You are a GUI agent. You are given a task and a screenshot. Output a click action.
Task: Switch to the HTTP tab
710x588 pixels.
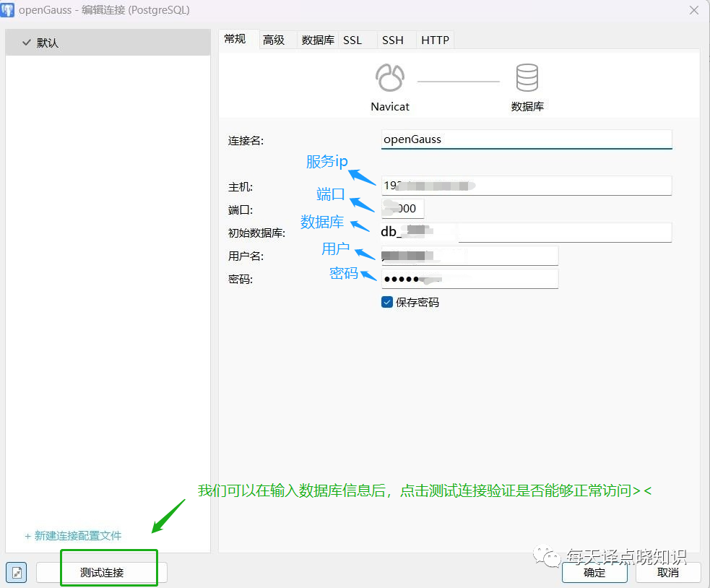tap(435, 40)
